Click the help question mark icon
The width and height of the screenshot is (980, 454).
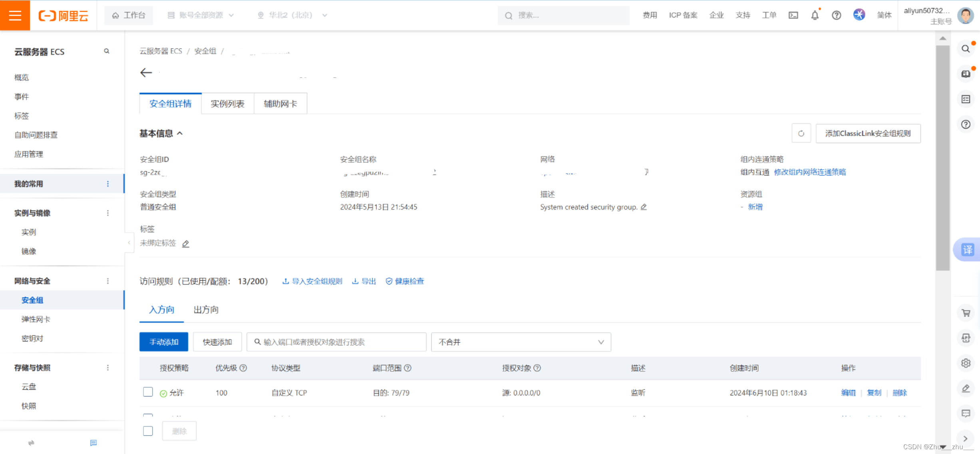[836, 15]
